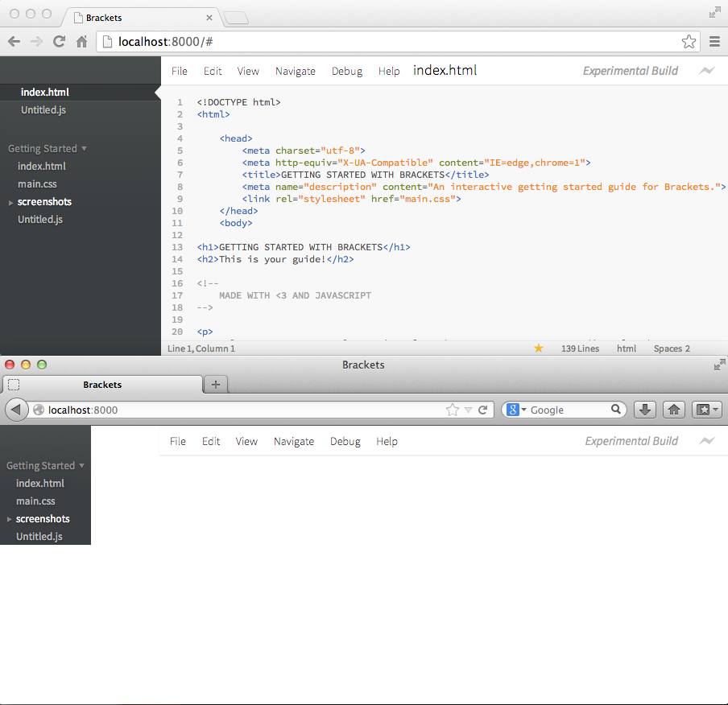
Task: Open Firefox bookmarks menu button
Action: pyautogui.click(x=706, y=410)
